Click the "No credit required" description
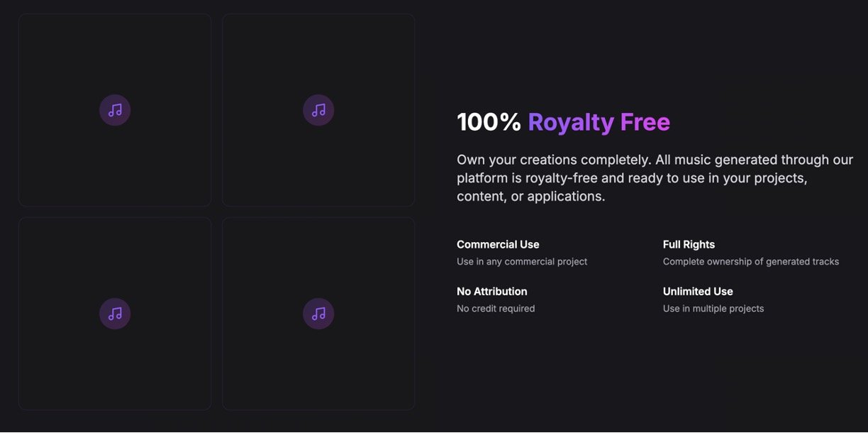 point(496,308)
